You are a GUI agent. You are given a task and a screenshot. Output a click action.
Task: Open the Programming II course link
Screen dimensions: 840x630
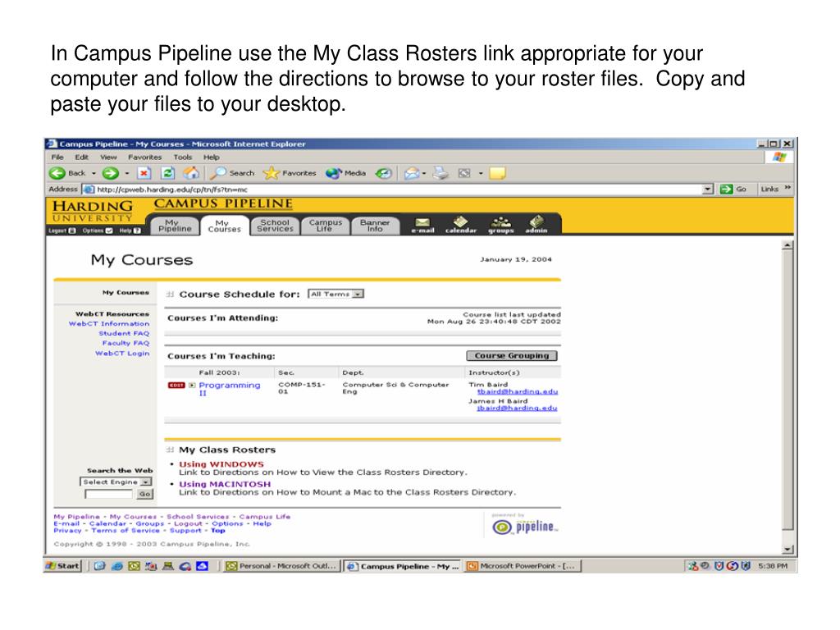230,389
